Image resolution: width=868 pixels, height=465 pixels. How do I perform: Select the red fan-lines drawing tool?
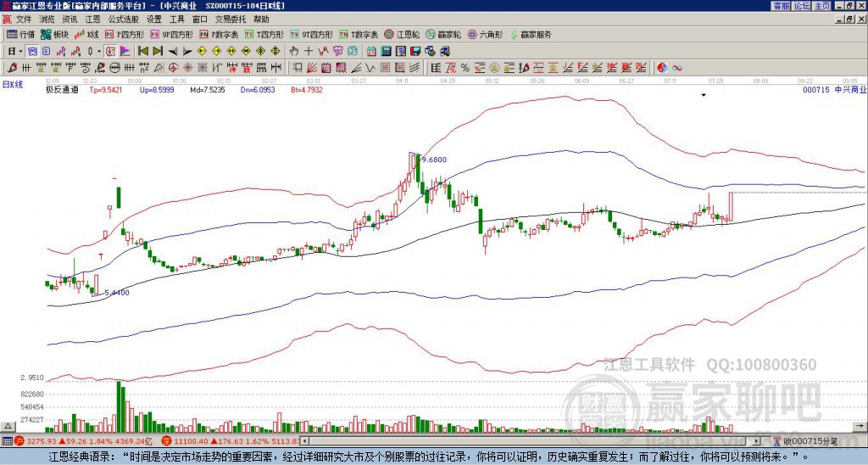point(312,68)
